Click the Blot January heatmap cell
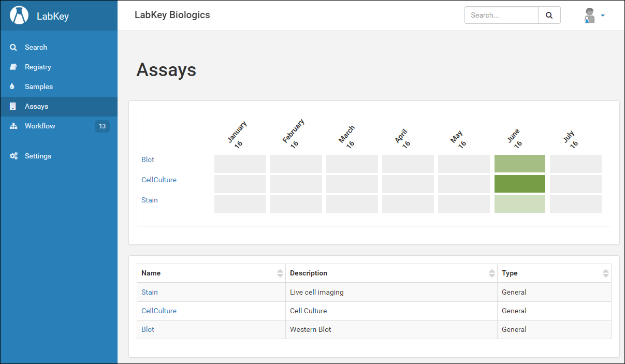 click(x=240, y=164)
